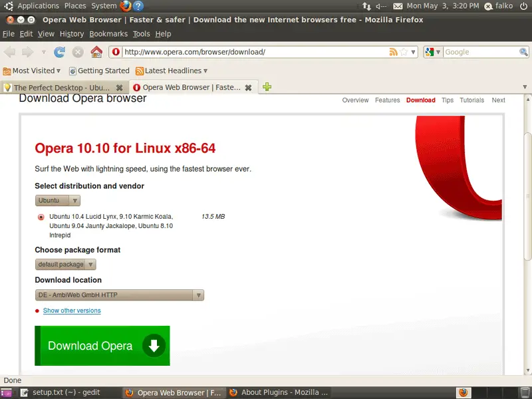Click the Firefox back arrow button
This screenshot has width=532, height=399.
(10, 52)
